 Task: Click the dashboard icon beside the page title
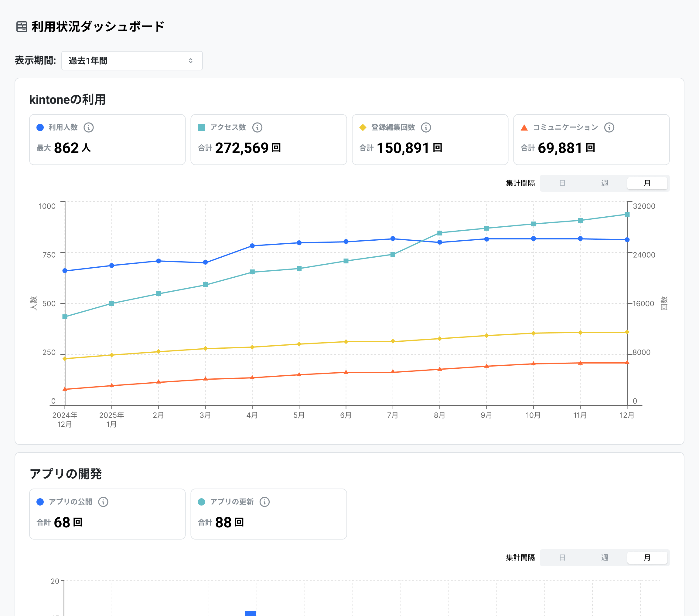[22, 27]
